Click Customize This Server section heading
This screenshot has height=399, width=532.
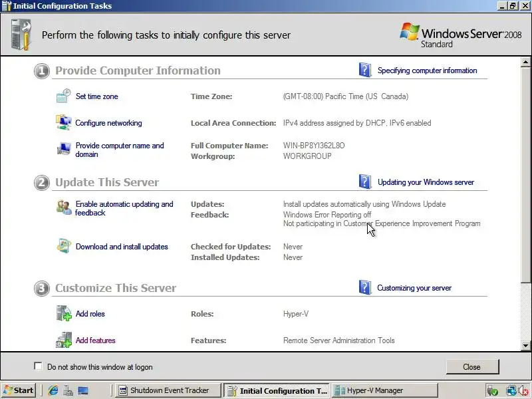coord(116,288)
